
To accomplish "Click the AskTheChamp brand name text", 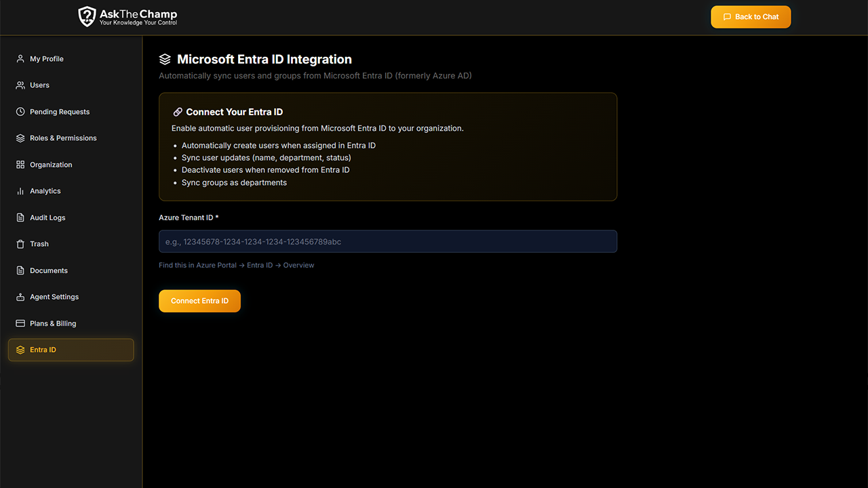I will [x=138, y=14].
